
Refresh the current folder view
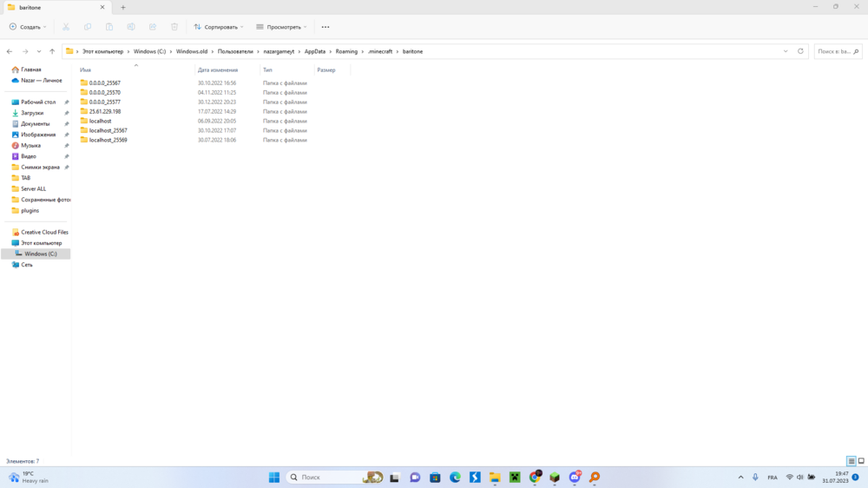(x=800, y=51)
